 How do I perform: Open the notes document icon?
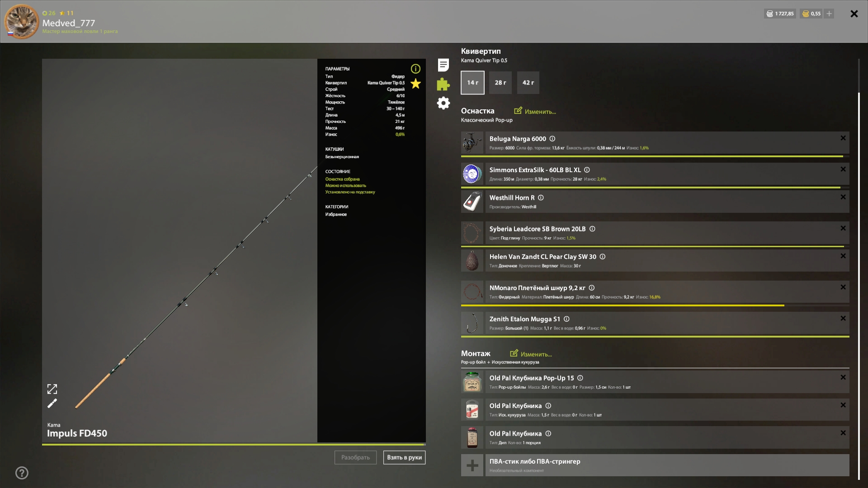click(443, 65)
